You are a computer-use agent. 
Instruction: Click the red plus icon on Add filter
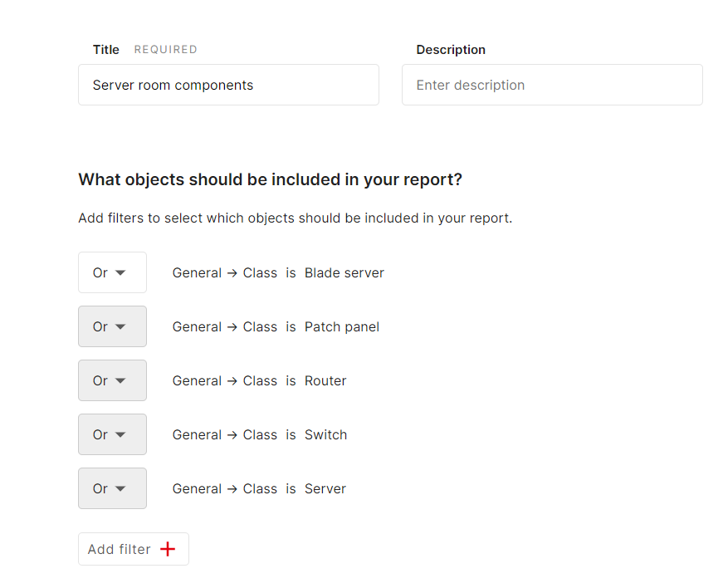(x=168, y=549)
